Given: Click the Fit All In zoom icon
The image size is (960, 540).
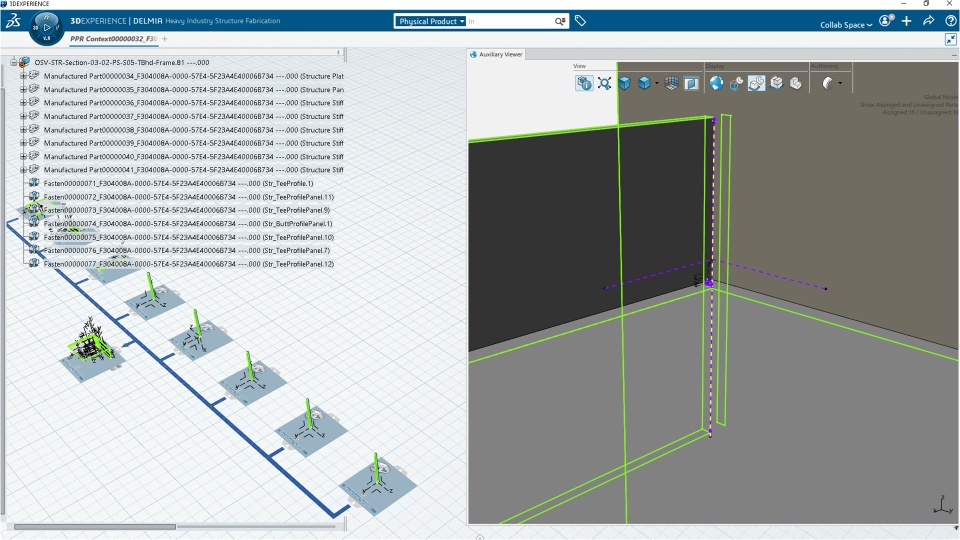Looking at the screenshot, I should pyautogui.click(x=604, y=83).
